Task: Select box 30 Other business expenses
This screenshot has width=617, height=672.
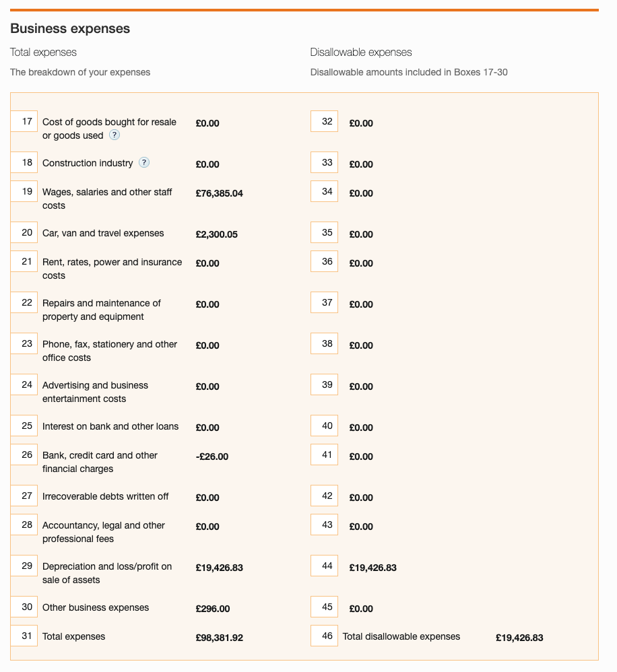Action: click(x=24, y=607)
